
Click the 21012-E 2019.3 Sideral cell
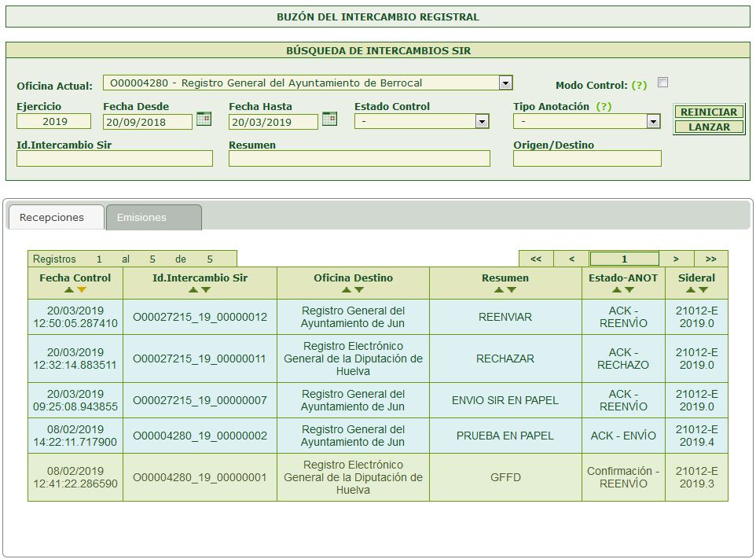(697, 477)
